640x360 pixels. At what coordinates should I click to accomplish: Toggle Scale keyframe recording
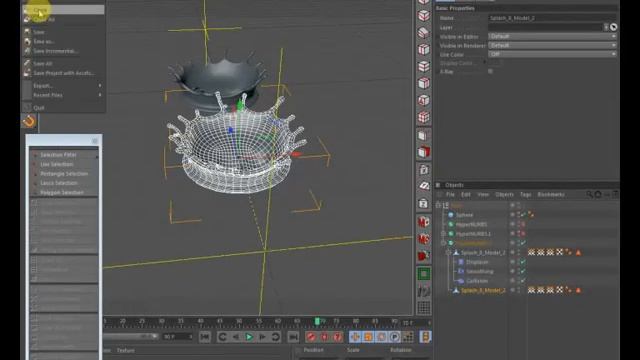pyautogui.click(x=368, y=337)
